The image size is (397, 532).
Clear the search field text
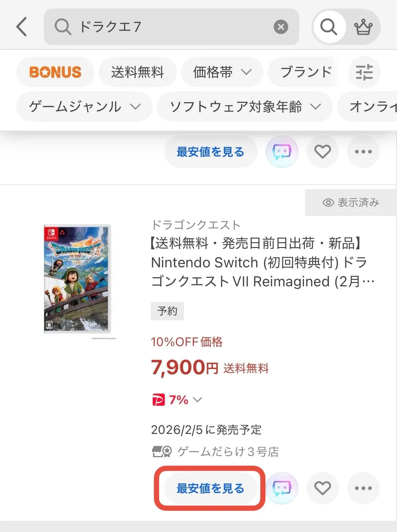pos(281,27)
